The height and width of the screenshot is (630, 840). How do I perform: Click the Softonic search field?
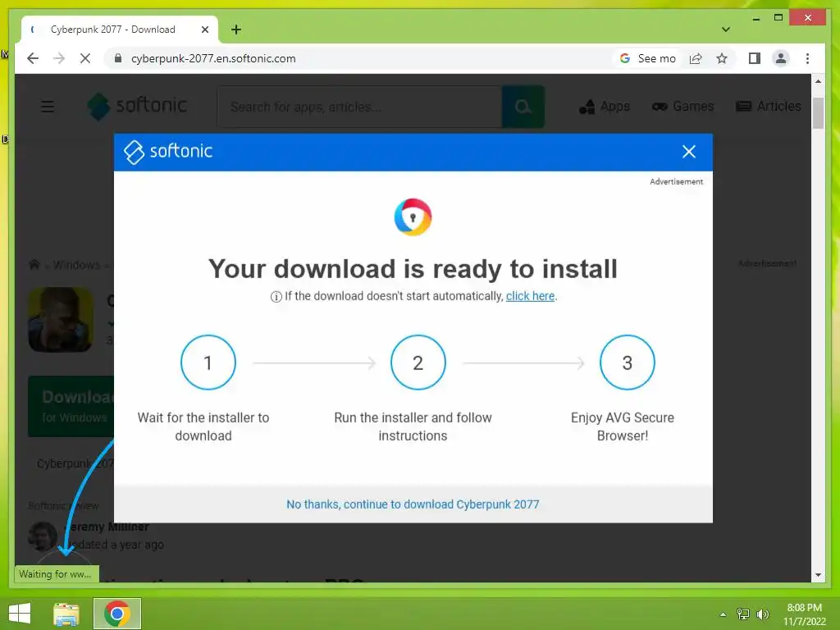359,107
